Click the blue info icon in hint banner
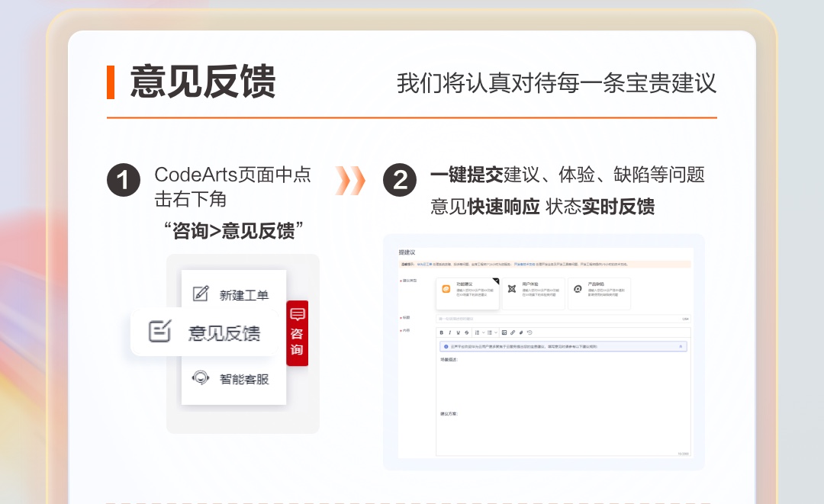This screenshot has width=824, height=504. point(446,346)
